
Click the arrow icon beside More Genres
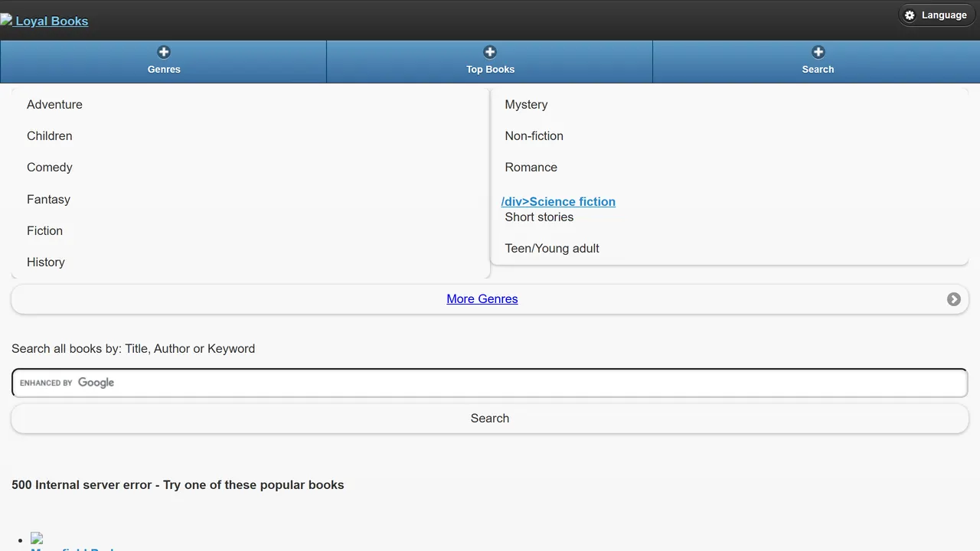coord(954,299)
